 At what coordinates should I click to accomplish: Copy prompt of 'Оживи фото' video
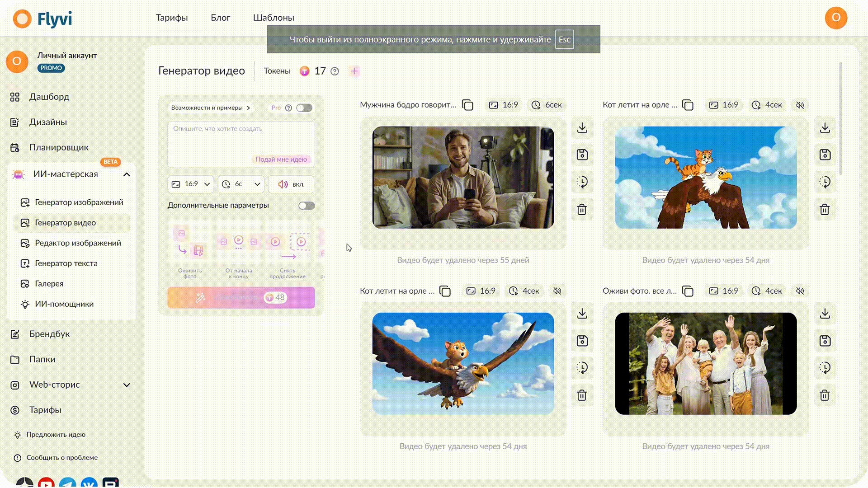pyautogui.click(x=688, y=291)
